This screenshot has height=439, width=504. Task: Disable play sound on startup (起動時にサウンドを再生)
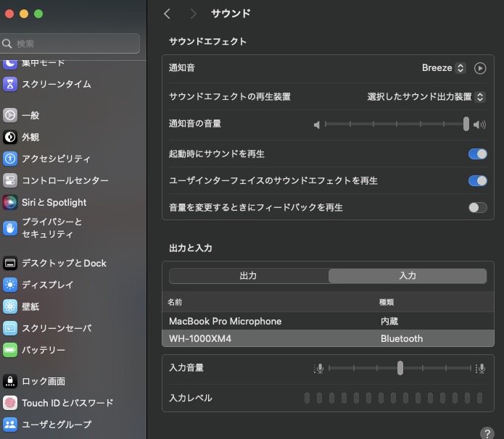(x=477, y=154)
